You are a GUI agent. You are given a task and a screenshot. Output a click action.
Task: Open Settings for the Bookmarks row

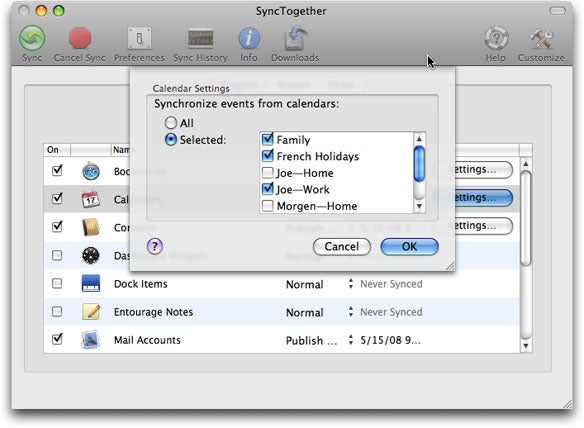click(x=484, y=170)
